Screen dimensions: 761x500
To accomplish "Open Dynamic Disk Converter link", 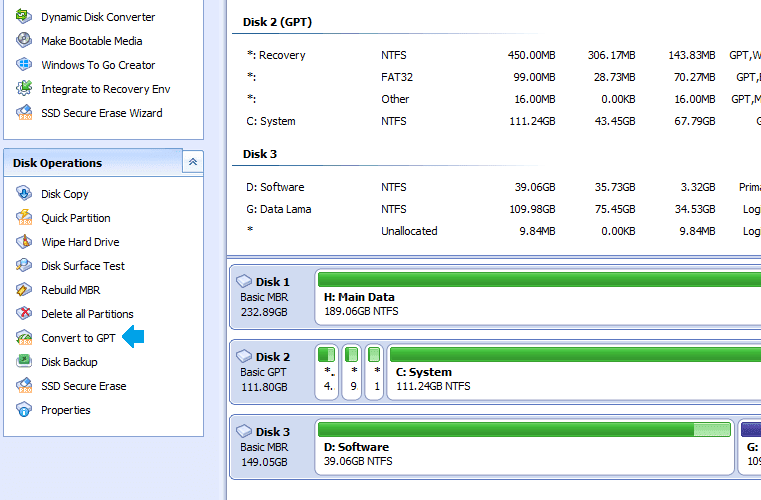I will 98,17.
